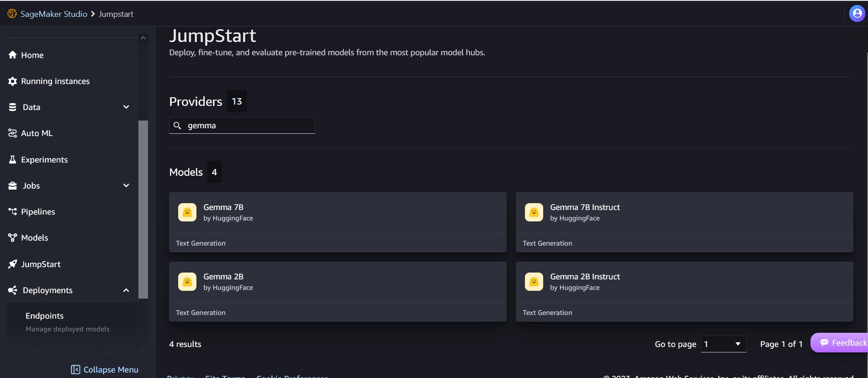This screenshot has height=378, width=868.
Task: Click the sidebar scroll-up arrow
Action: click(143, 38)
